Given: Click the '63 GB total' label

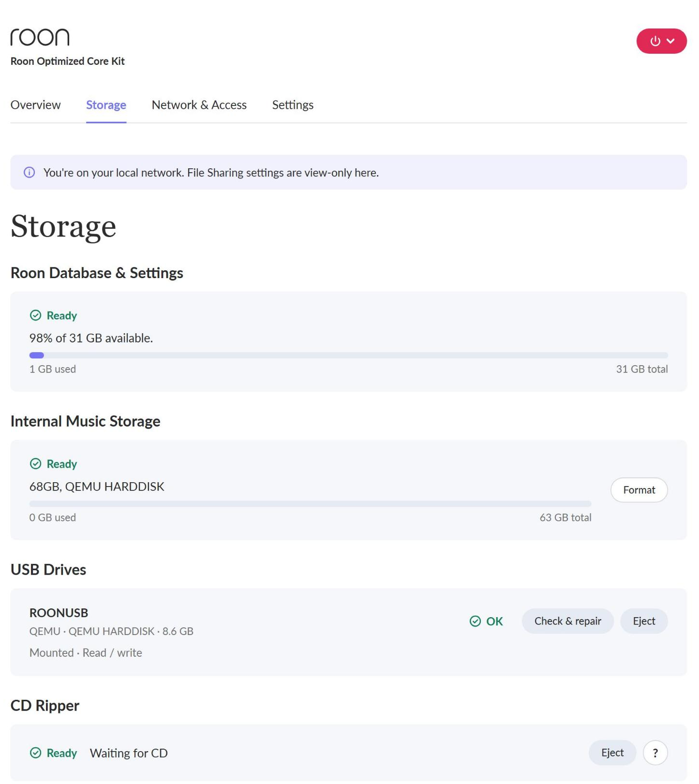Looking at the screenshot, I should (x=565, y=518).
